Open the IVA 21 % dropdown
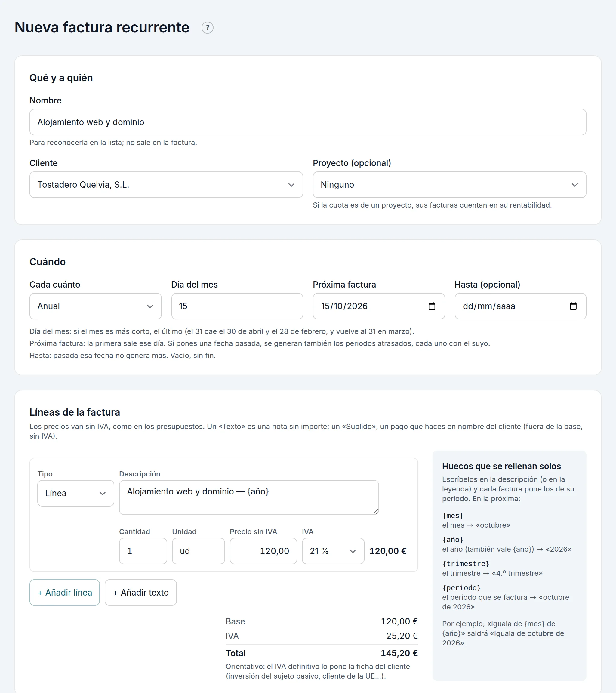 click(333, 551)
